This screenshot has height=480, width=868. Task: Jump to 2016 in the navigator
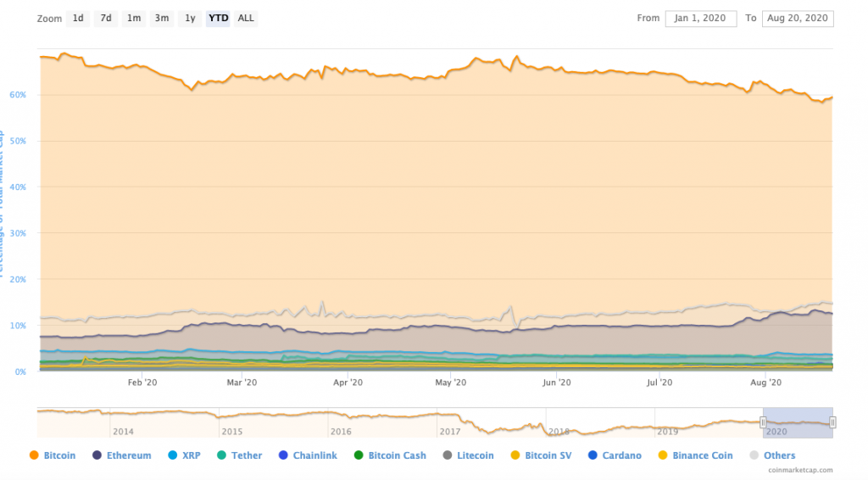341,432
